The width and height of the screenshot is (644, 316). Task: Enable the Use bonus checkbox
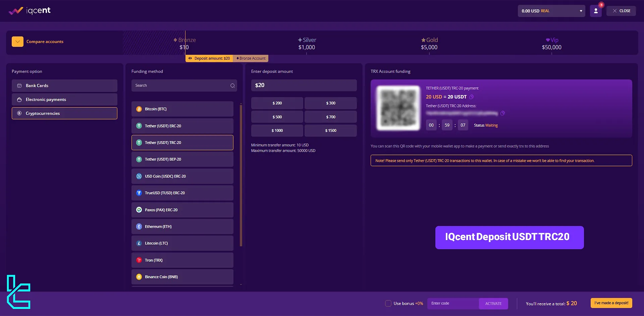(x=388, y=304)
